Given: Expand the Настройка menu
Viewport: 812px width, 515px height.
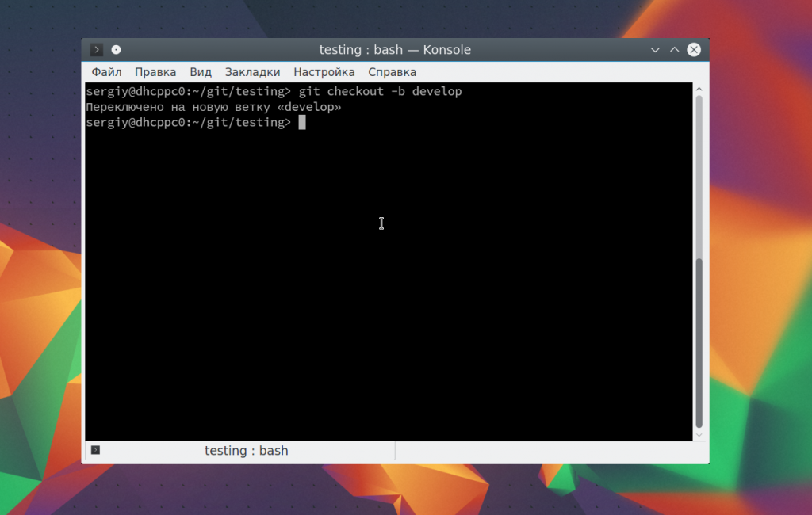Looking at the screenshot, I should click(324, 72).
